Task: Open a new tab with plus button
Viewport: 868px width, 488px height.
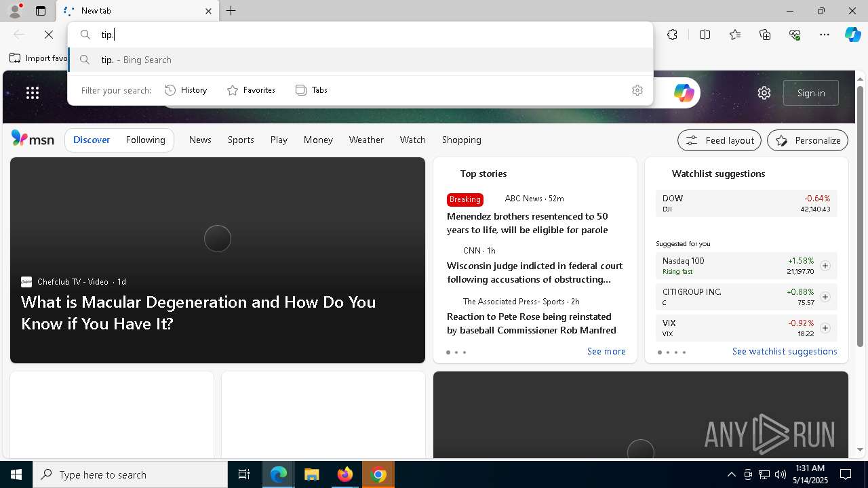Action: 231,11
